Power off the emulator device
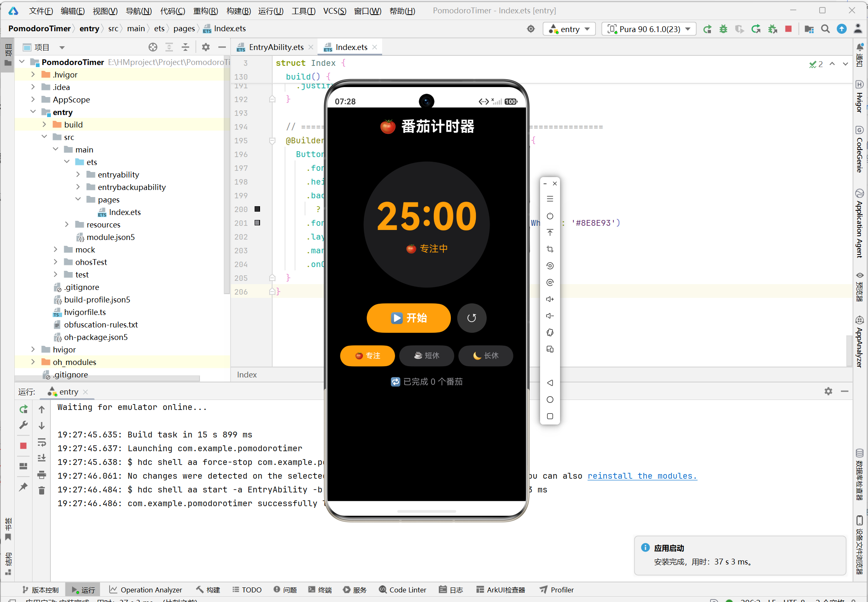This screenshot has height=602, width=868. click(x=550, y=216)
